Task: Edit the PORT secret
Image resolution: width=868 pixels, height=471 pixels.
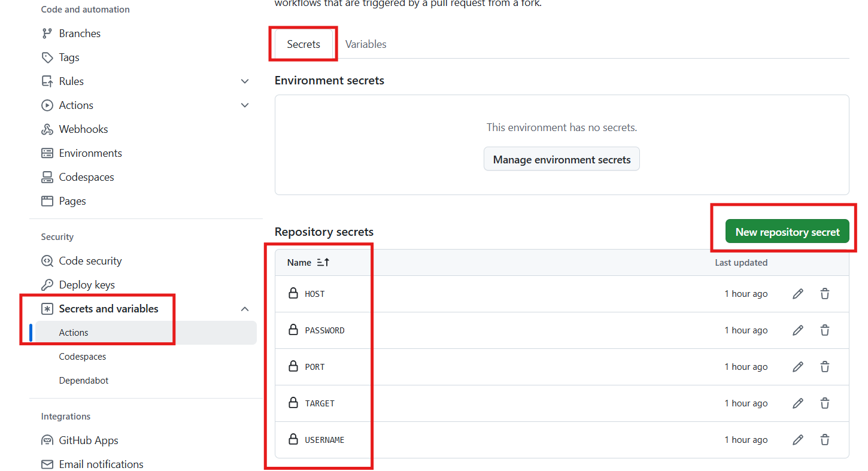Action: (798, 367)
